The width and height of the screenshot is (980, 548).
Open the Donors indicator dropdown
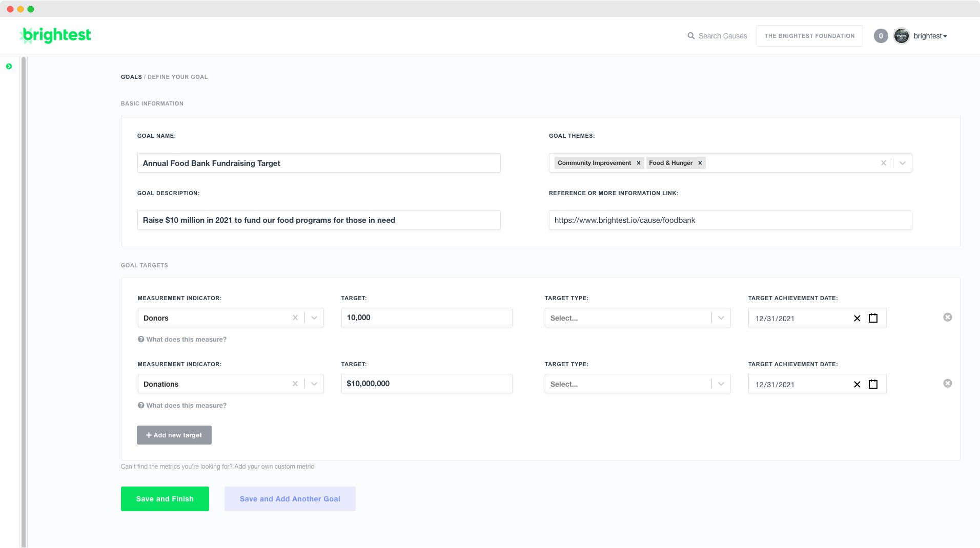(314, 318)
